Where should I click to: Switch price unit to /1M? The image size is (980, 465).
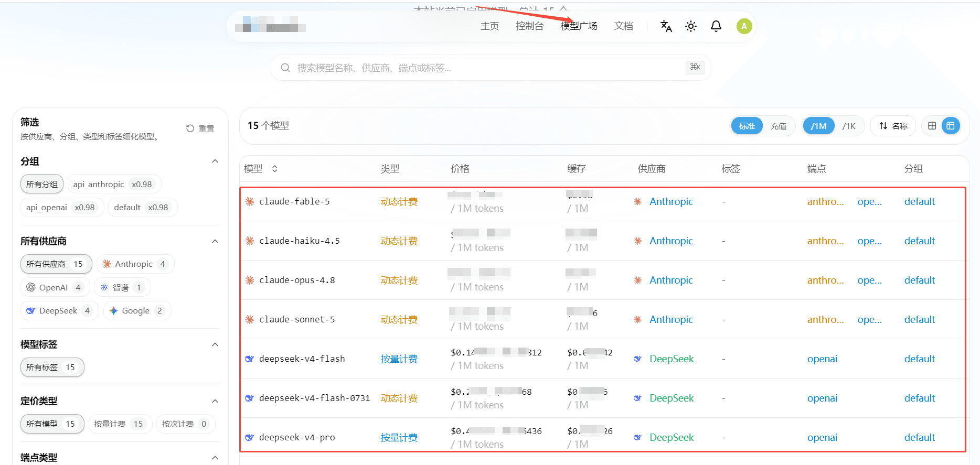click(x=818, y=126)
